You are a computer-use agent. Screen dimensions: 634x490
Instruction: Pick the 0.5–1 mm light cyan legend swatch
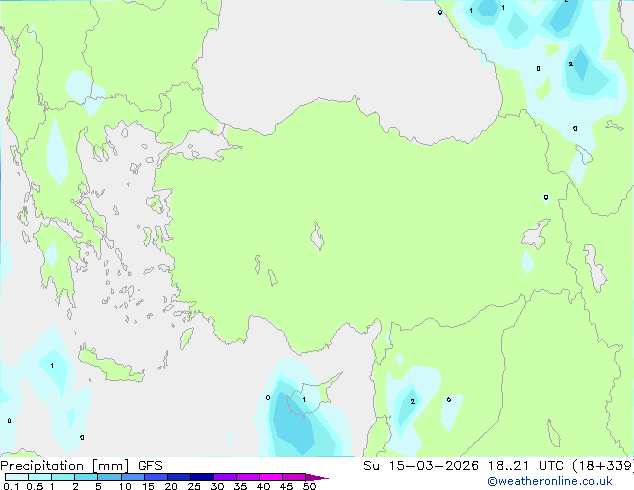click(40, 477)
